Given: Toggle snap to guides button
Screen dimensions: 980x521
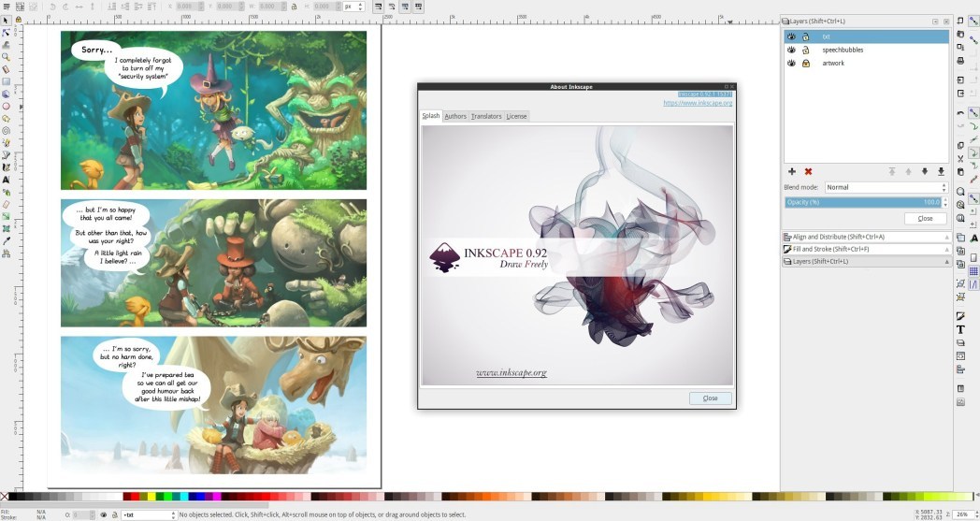Looking at the screenshot, I should coord(973,284).
